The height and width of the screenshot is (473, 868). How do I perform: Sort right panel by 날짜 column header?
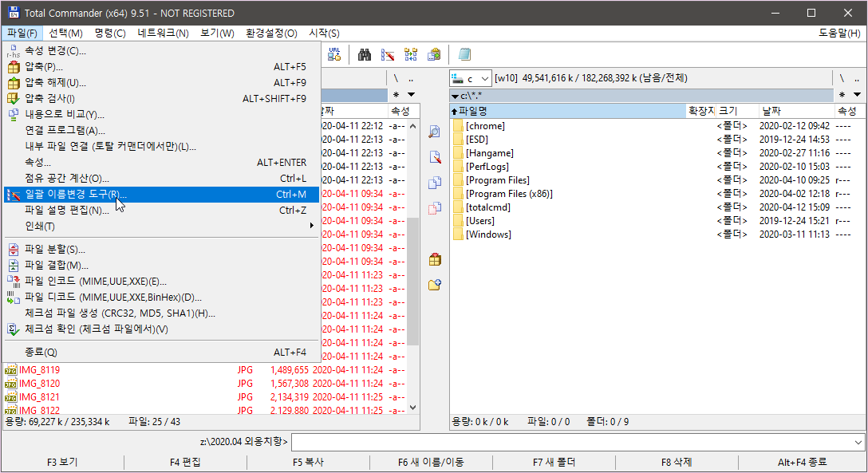click(x=796, y=111)
